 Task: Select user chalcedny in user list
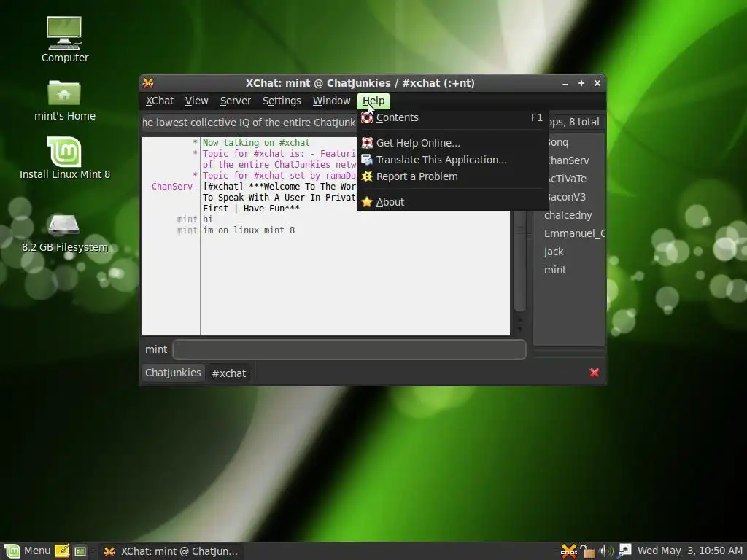coord(568,215)
